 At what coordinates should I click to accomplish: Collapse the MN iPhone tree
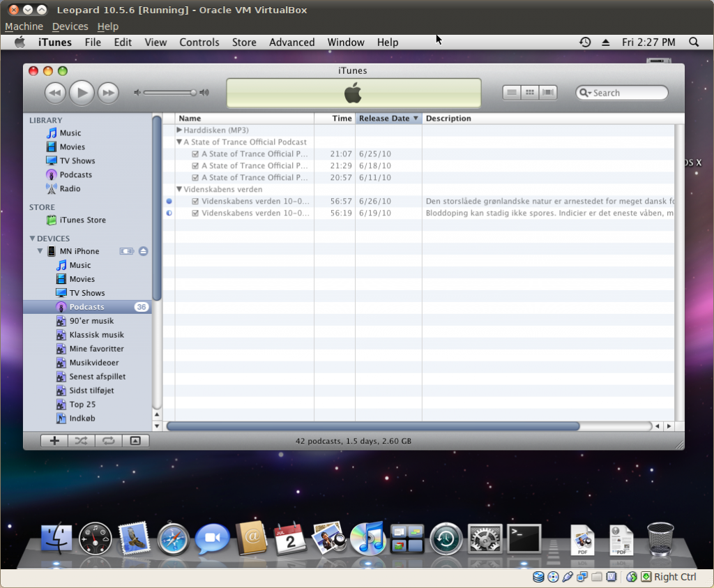[x=40, y=251]
